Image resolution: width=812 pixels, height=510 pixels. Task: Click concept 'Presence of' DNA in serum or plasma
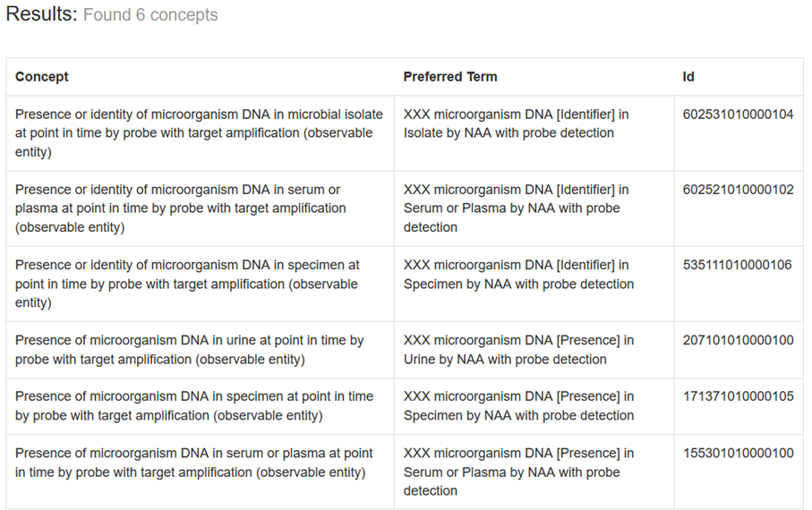[193, 463]
